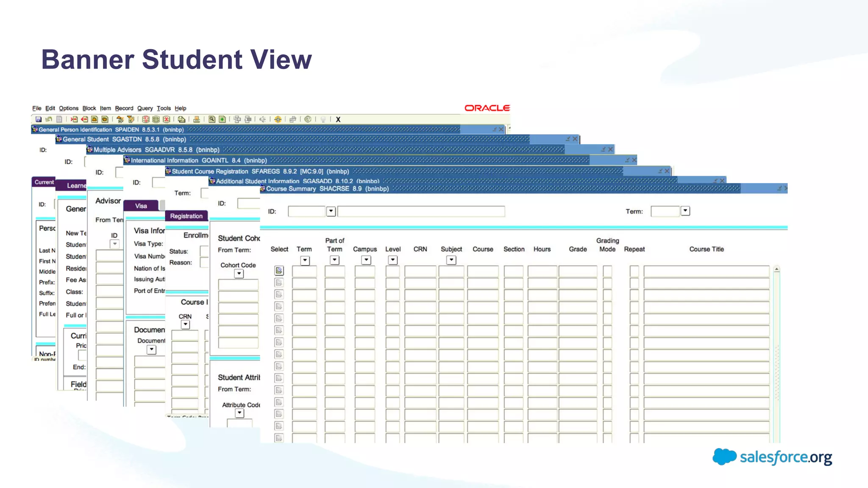Screen dimensions: 868x488
Task: Click the first row Repeat indicator box
Action: click(634, 271)
